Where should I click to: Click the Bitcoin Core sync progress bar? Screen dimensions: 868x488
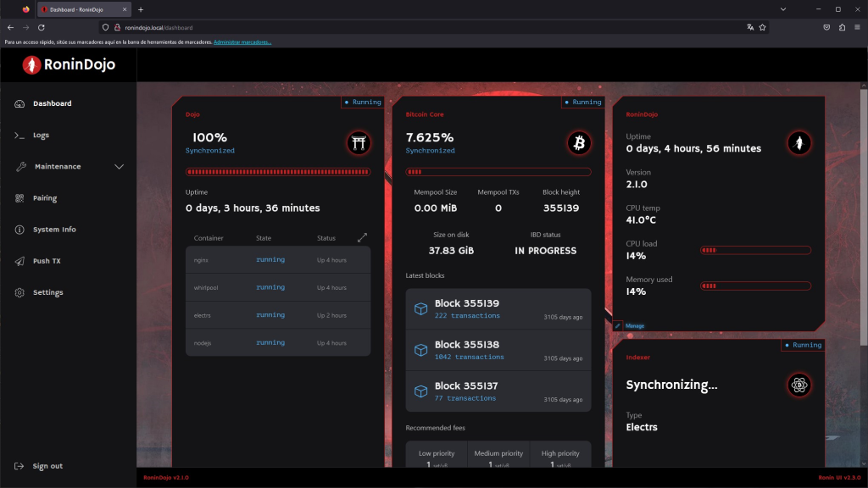[498, 172]
